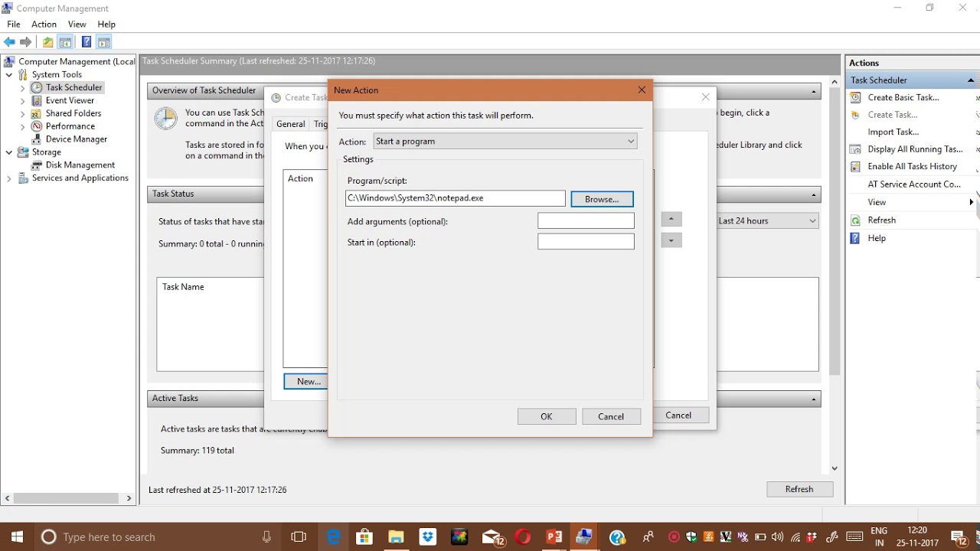Click AT Service Account Configuration action
The width and height of the screenshot is (980, 551).
(913, 184)
